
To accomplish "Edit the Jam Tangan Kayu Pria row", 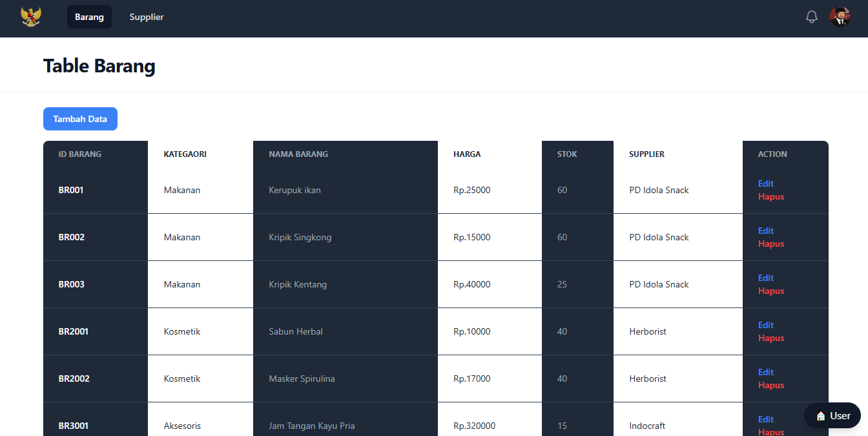I will (765, 419).
